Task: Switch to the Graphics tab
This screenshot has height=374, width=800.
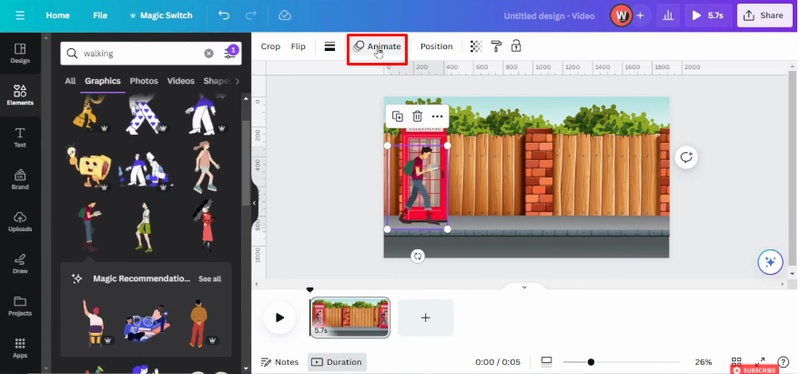Action: point(103,81)
